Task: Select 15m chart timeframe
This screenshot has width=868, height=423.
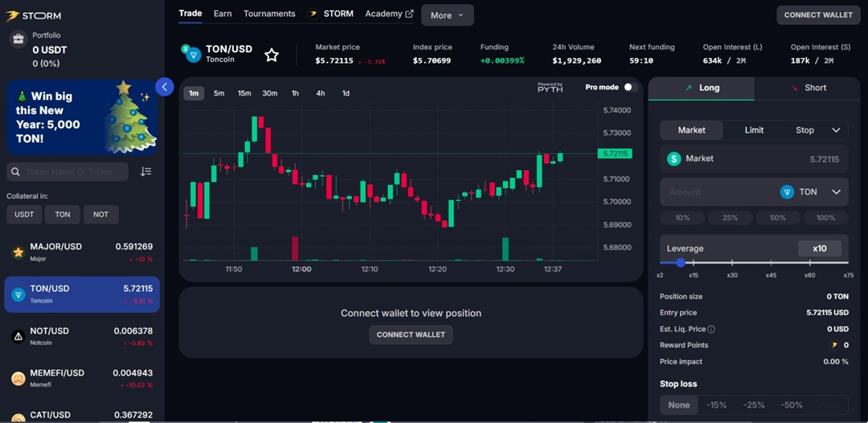Action: point(244,93)
